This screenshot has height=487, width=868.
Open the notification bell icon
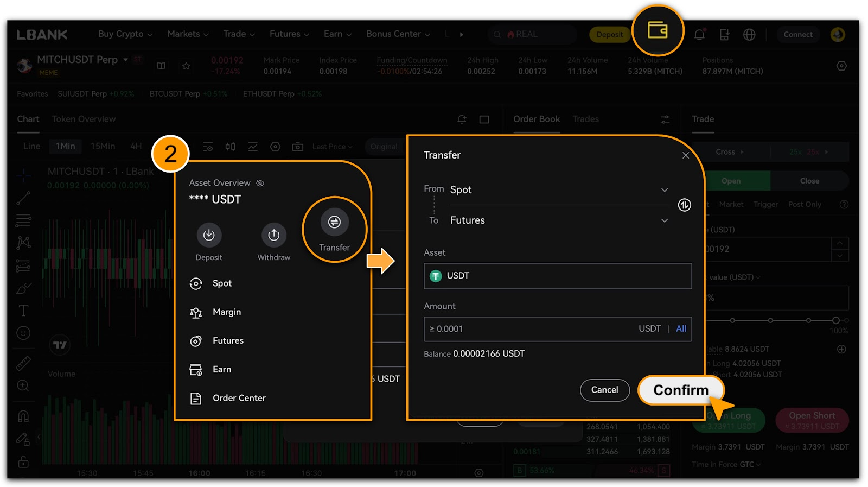pyautogui.click(x=699, y=35)
